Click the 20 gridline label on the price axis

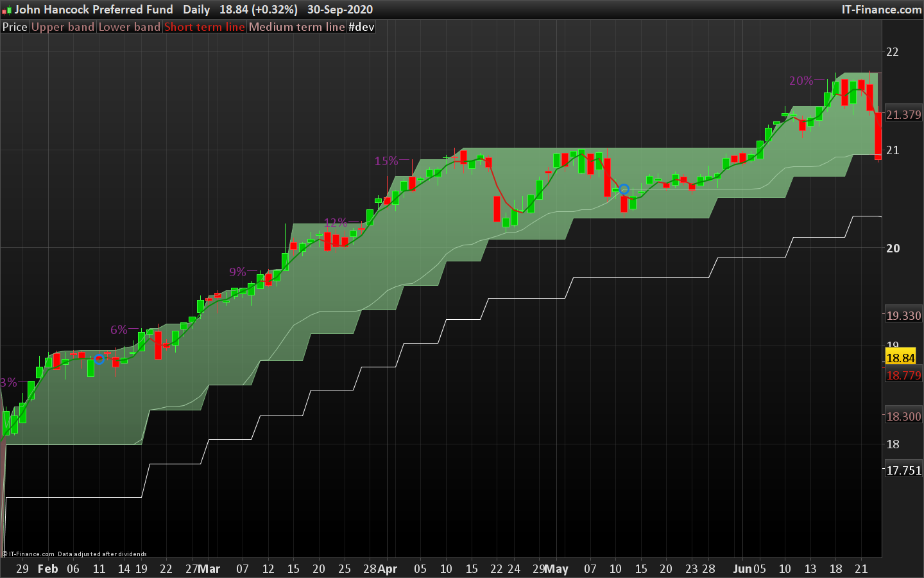893,249
